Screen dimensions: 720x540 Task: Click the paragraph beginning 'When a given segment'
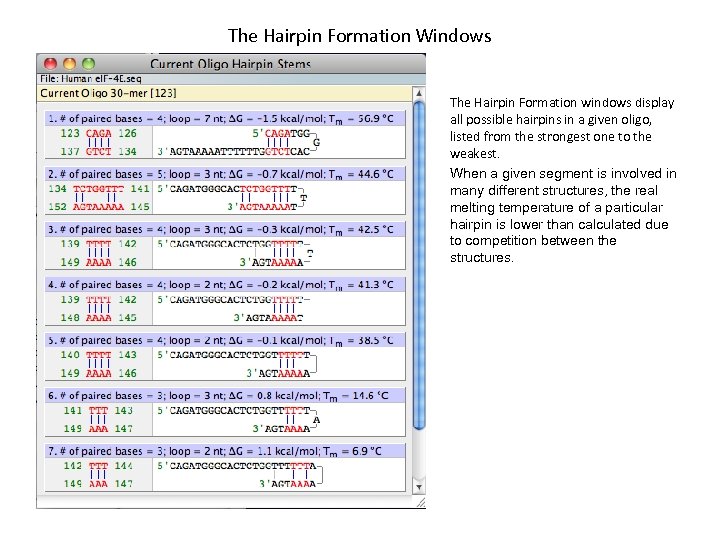coord(563,215)
